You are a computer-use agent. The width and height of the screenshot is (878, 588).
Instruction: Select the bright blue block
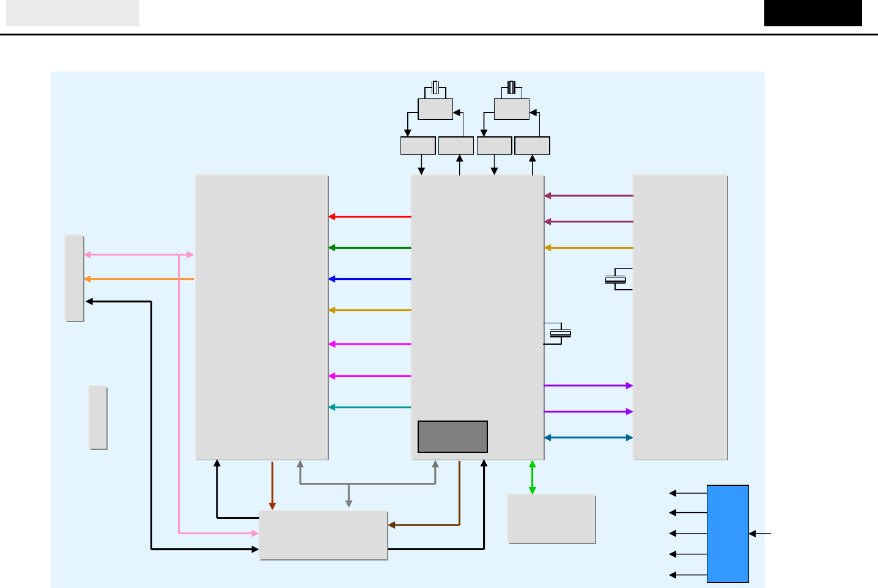(728, 534)
